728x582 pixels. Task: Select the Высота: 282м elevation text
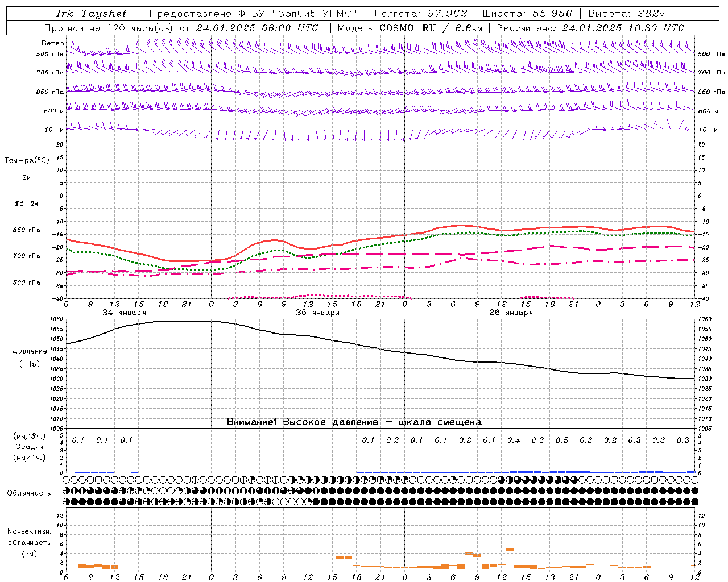[x=626, y=14]
